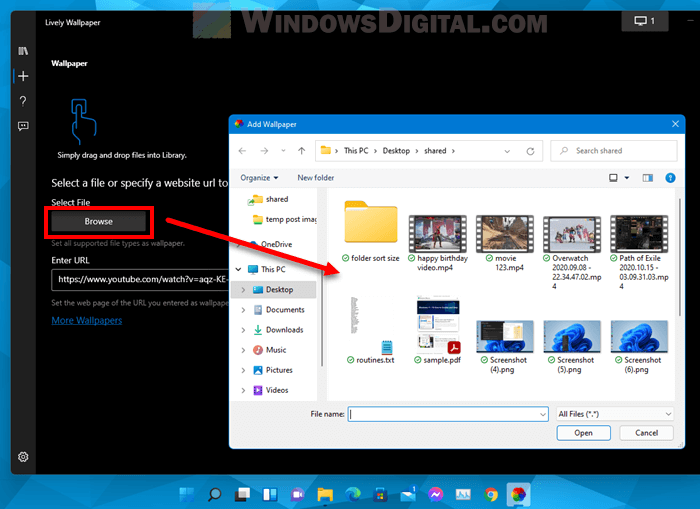This screenshot has width=700, height=509.
Task: Expand the Documents tree node
Action: pyautogui.click(x=243, y=310)
